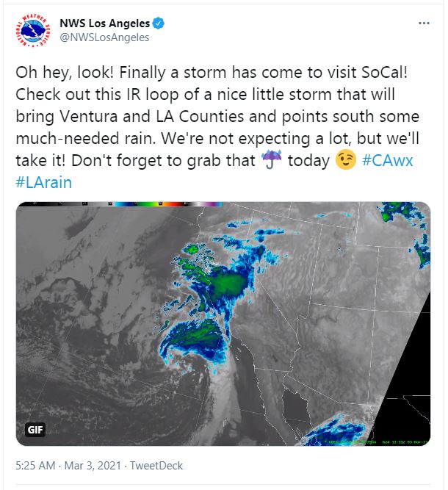This screenshot has width=448, height=490.
Task: Click the NWS Los Angeles profile avatar
Action: 33,31
